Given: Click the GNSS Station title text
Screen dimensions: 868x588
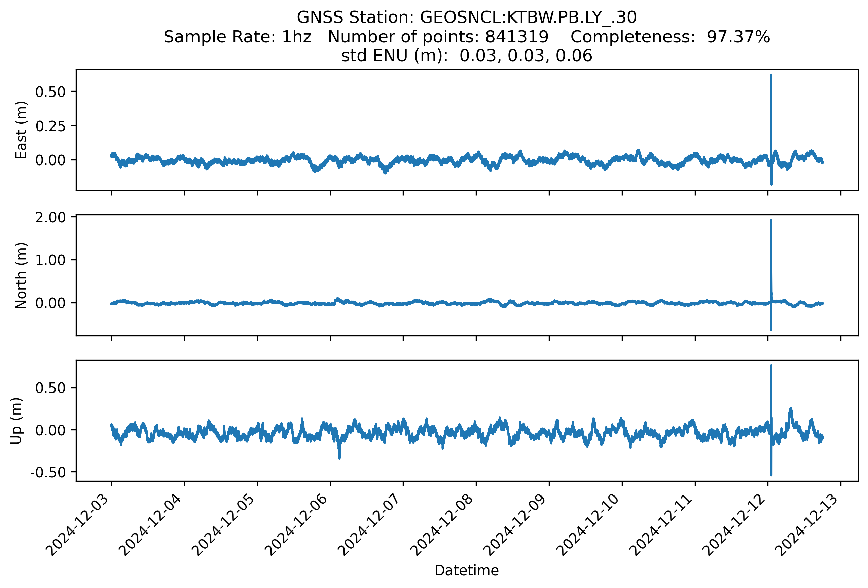Looking at the screenshot, I should click(467, 17).
